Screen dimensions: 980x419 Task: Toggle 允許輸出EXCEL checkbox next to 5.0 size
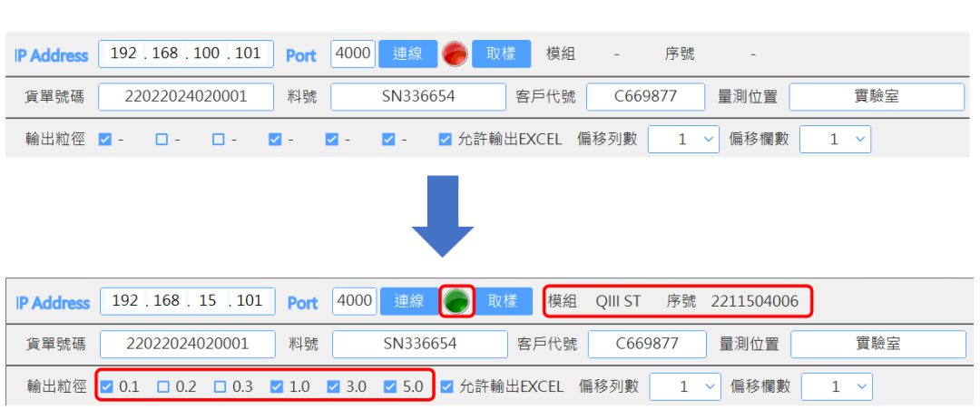[x=446, y=386]
